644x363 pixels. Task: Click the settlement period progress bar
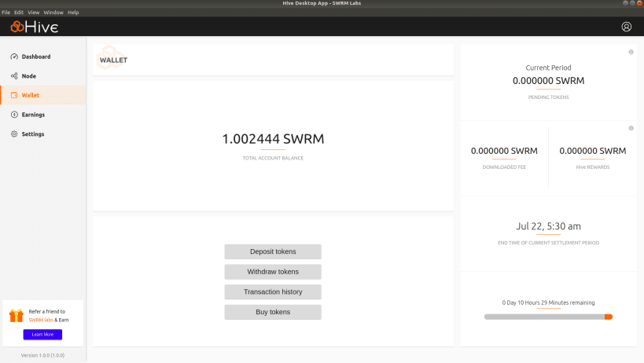point(548,317)
